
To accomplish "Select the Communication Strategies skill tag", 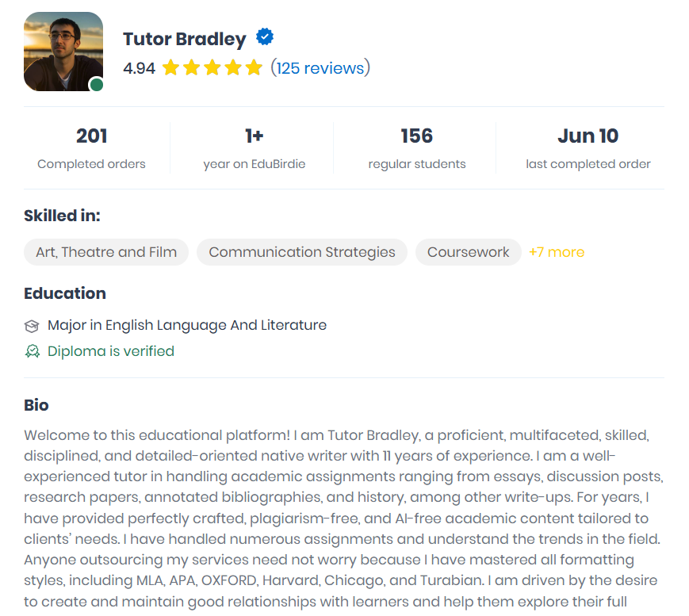I will [302, 252].
